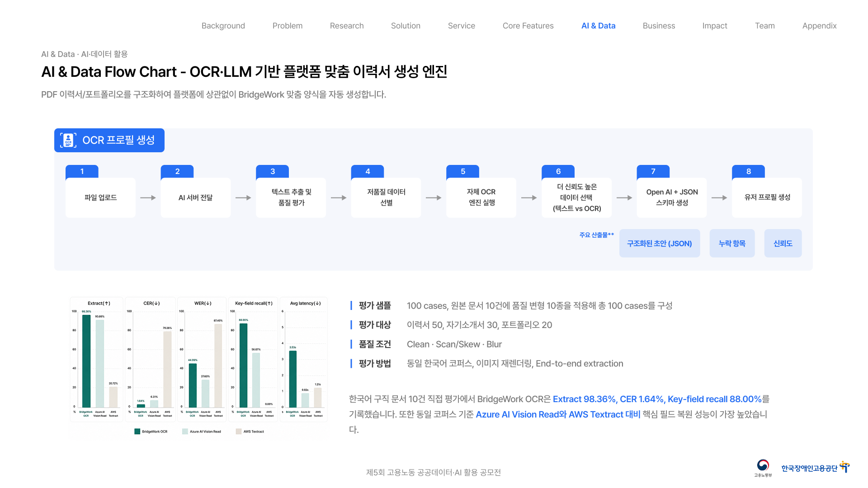Click the PDF 이력서/포트폴리오 subtitle sentence
The width and height of the screenshot is (868, 488).
pos(213,94)
